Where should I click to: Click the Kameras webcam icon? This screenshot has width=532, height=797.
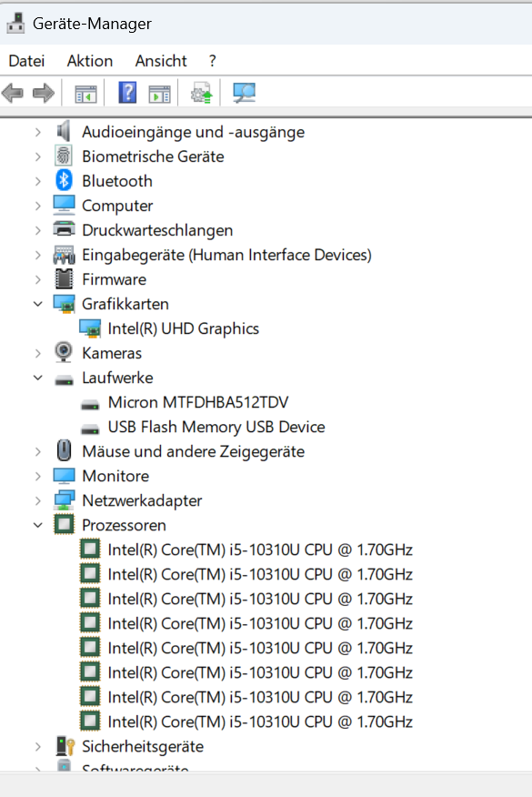64,352
